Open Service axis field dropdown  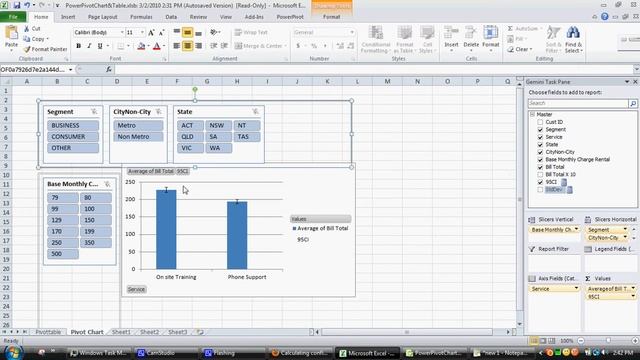point(576,289)
